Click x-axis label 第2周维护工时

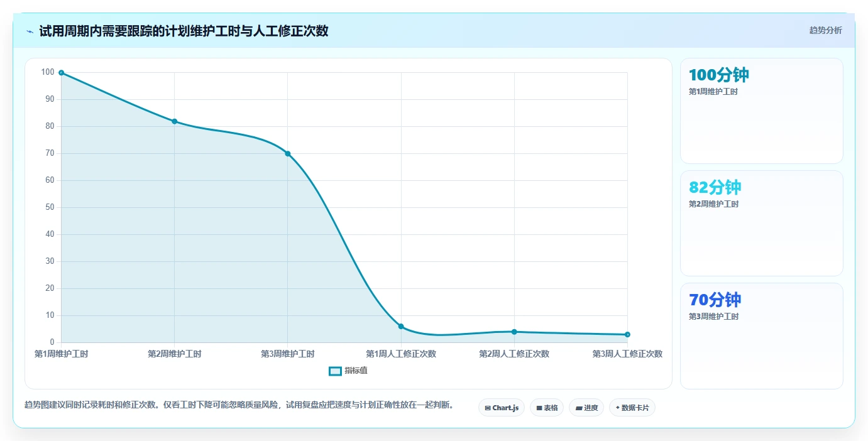coord(175,354)
